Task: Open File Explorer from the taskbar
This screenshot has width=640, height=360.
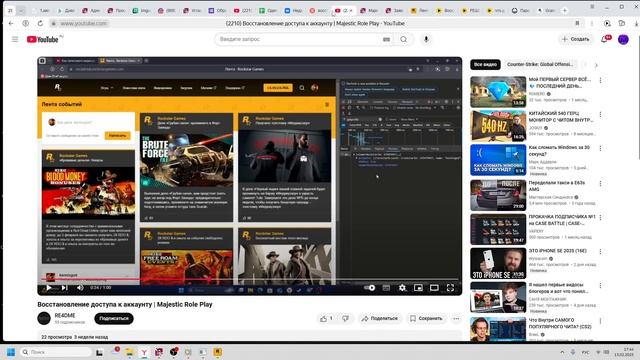Action: click(x=129, y=352)
